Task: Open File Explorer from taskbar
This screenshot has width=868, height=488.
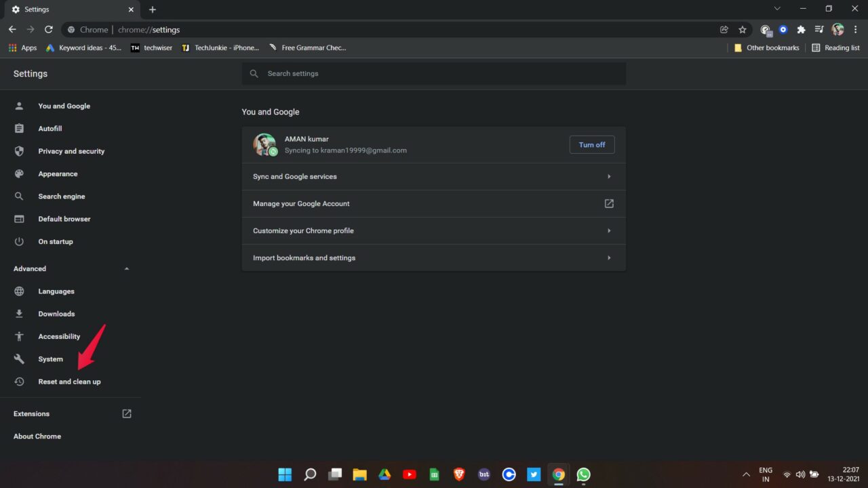Action: (359, 474)
